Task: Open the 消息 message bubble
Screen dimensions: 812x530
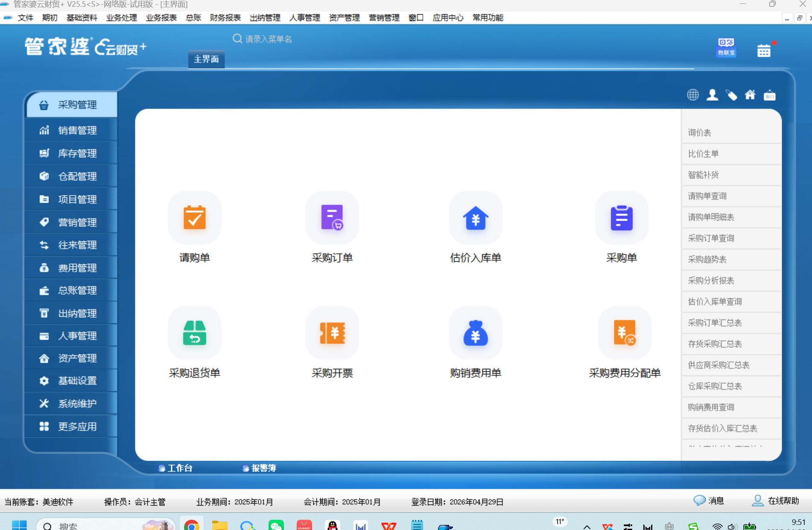Action: [709, 501]
